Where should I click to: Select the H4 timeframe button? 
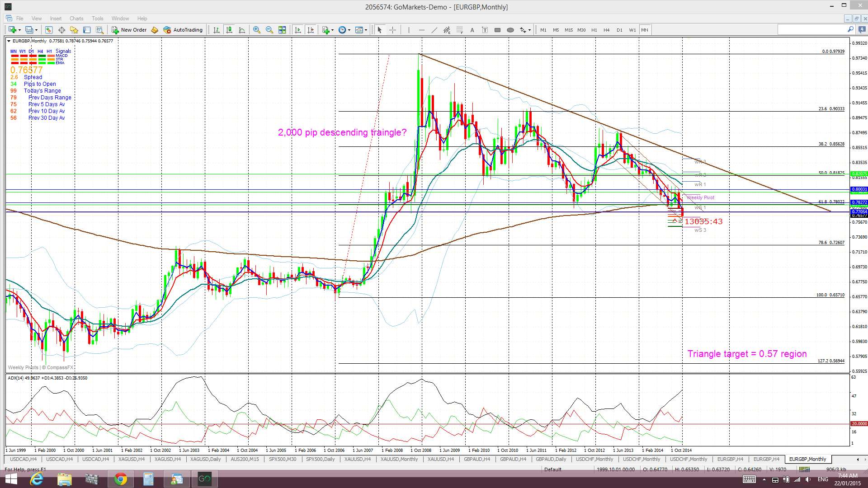click(x=606, y=30)
